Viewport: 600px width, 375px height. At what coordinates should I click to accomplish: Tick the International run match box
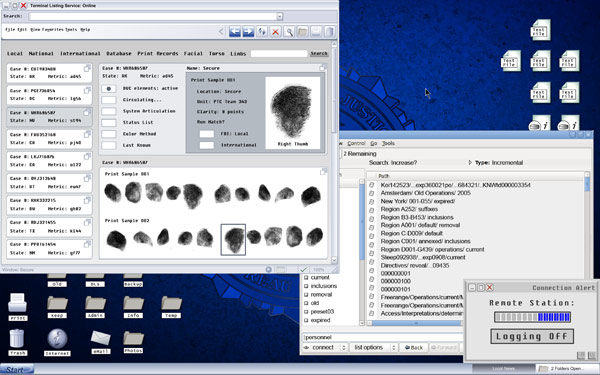[207, 145]
